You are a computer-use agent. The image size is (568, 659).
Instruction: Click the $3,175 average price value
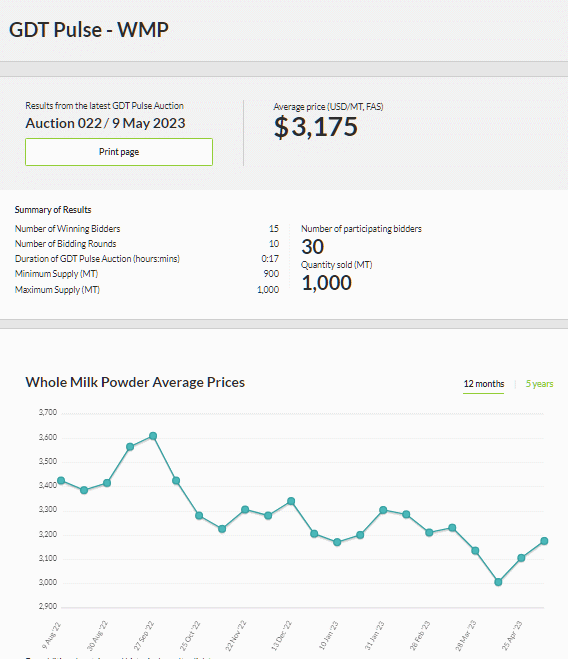click(316, 127)
